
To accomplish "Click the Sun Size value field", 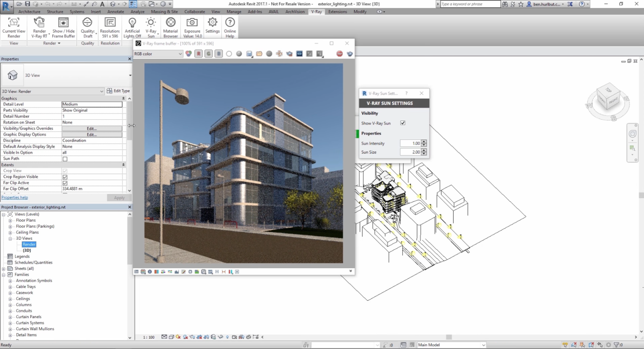I will point(410,152).
